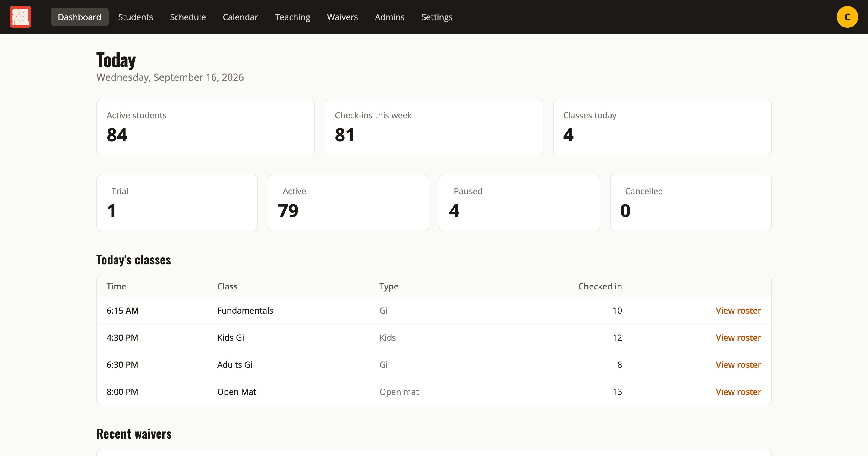Open the Trial status card
Image resolution: width=868 pixels, height=456 pixels.
pyautogui.click(x=177, y=203)
